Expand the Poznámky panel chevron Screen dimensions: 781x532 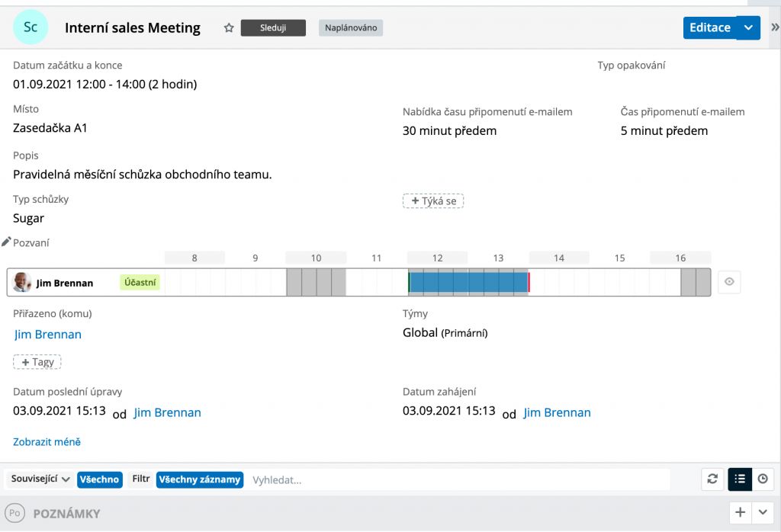tap(763, 512)
